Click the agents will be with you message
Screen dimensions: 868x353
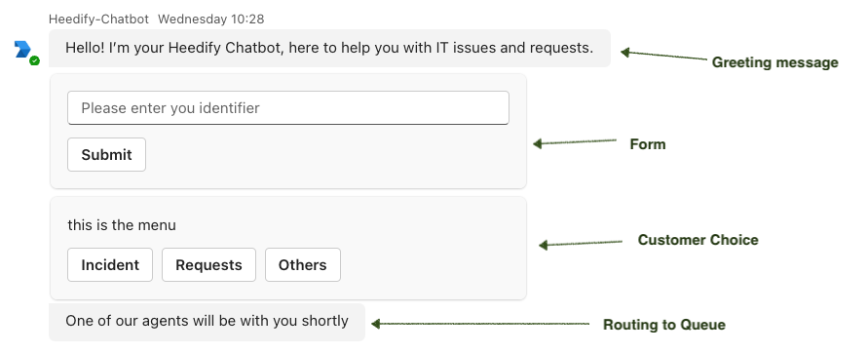tap(208, 322)
